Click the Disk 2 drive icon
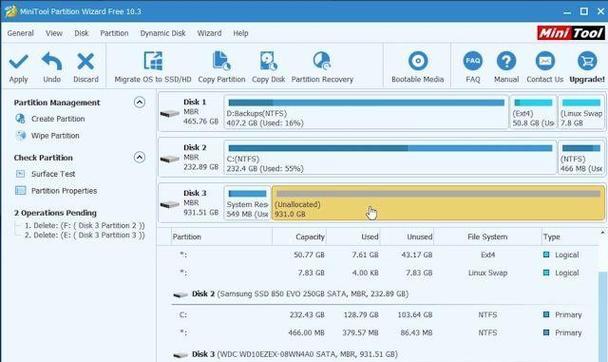Image resolution: width=608 pixels, height=362 pixels. [170, 159]
